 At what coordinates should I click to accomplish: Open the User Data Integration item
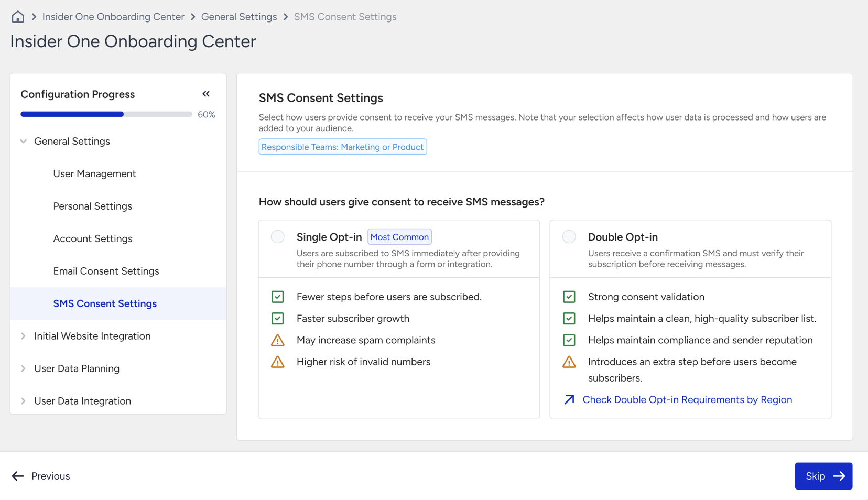(x=82, y=401)
